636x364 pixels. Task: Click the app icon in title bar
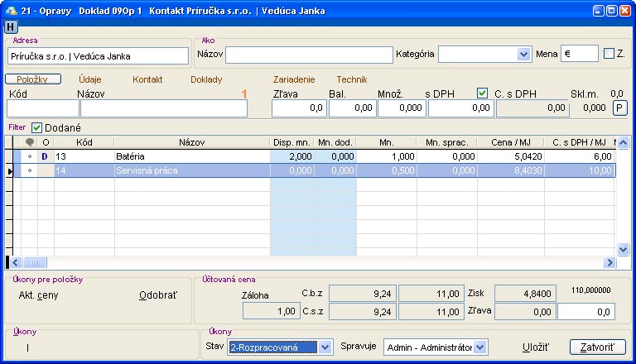(10, 11)
